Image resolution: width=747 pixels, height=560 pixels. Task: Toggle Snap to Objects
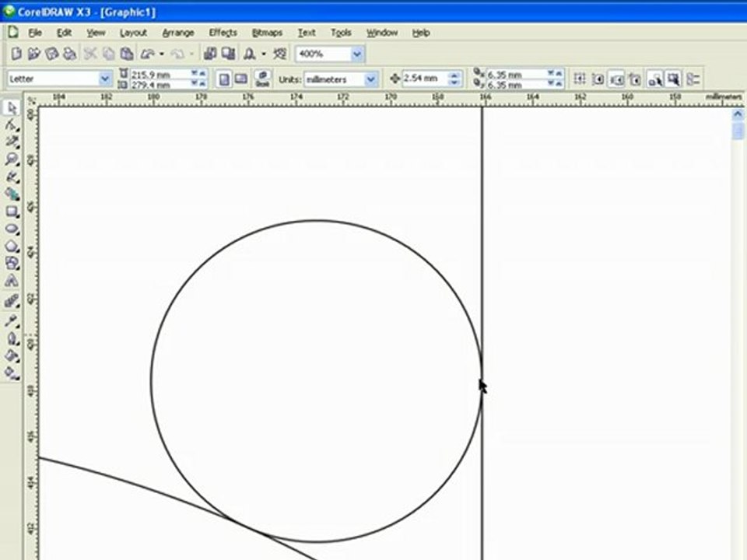616,79
